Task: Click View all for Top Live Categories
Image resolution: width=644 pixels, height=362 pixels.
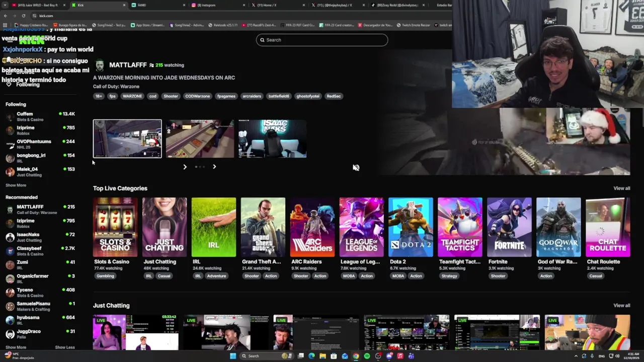Action: 621,188
